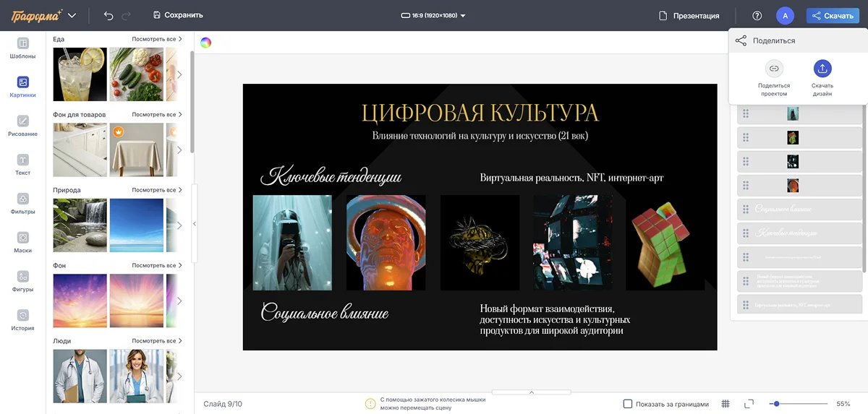Expand Природа category with Посмотреть все
The height and width of the screenshot is (414, 868).
coord(157,190)
